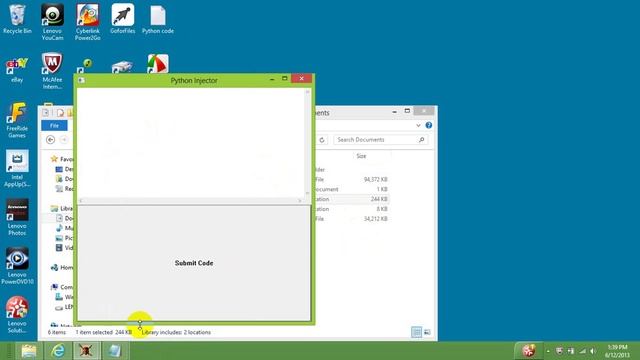Click the Refresh button in Explorer address bar

(x=322, y=140)
